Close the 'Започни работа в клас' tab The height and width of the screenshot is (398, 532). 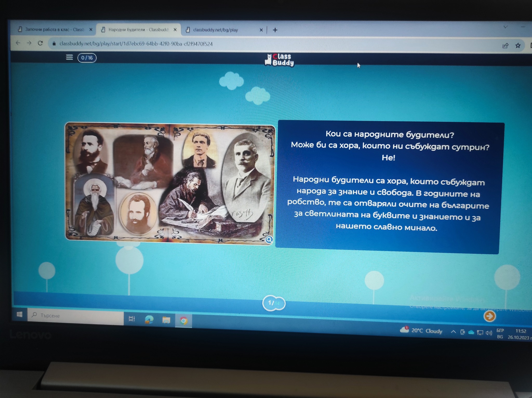tap(91, 30)
